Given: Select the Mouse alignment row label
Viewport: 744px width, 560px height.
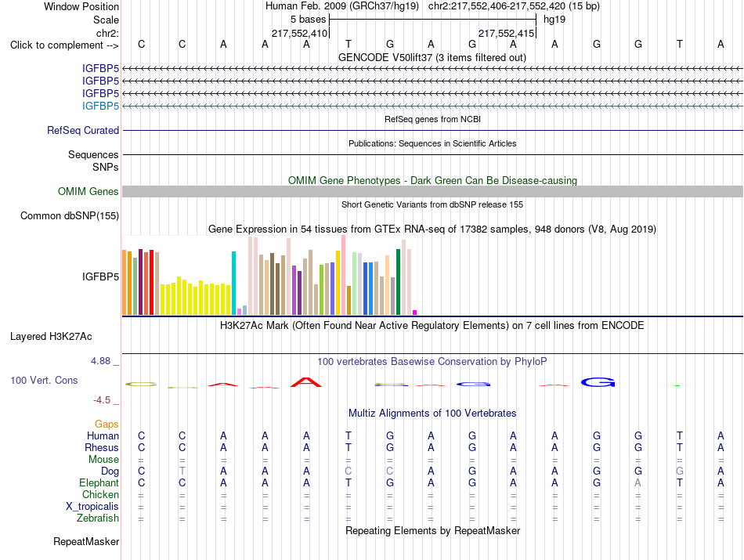Looking at the screenshot, I should pyautogui.click(x=103, y=460).
